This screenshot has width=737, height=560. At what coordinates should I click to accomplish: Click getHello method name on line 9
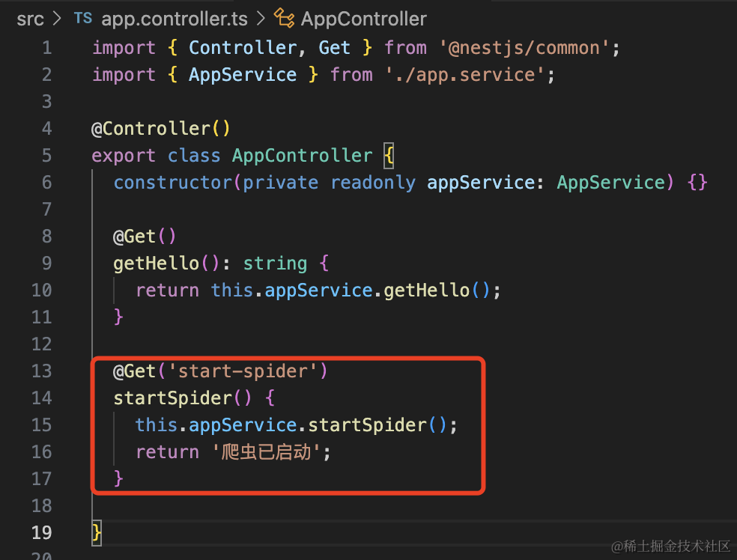pos(156,264)
